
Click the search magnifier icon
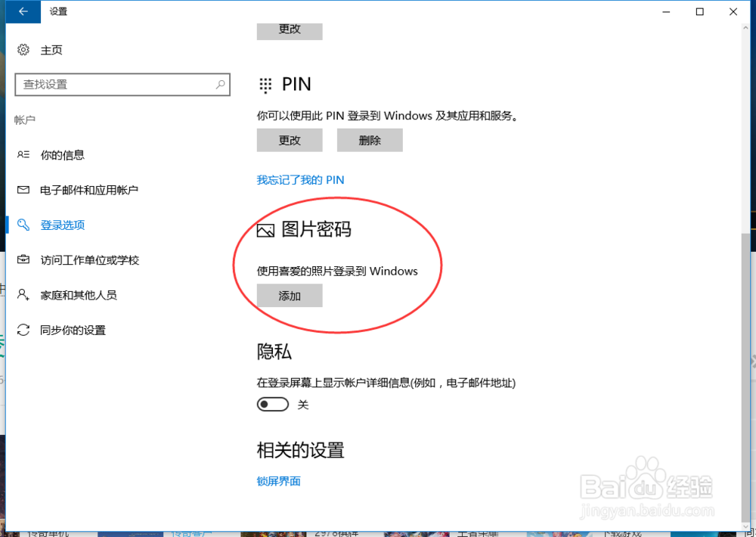click(x=220, y=85)
